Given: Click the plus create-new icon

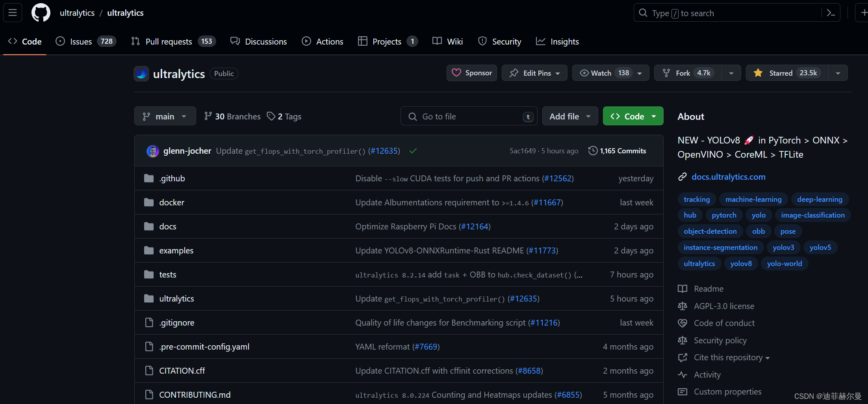Looking at the screenshot, I should [863, 13].
